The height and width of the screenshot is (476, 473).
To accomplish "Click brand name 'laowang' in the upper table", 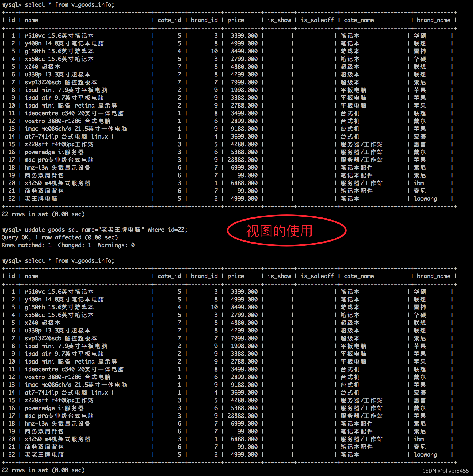I will [x=425, y=199].
